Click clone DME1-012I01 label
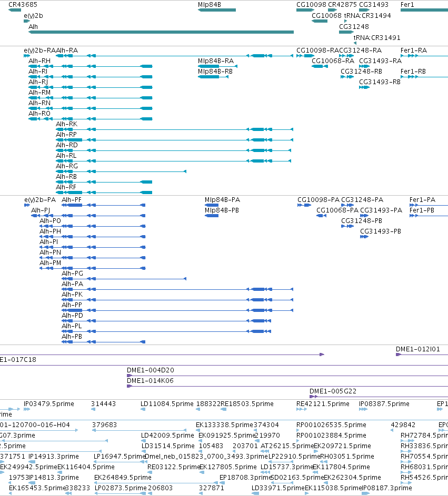The width and height of the screenshot is (448, 496). click(x=418, y=349)
